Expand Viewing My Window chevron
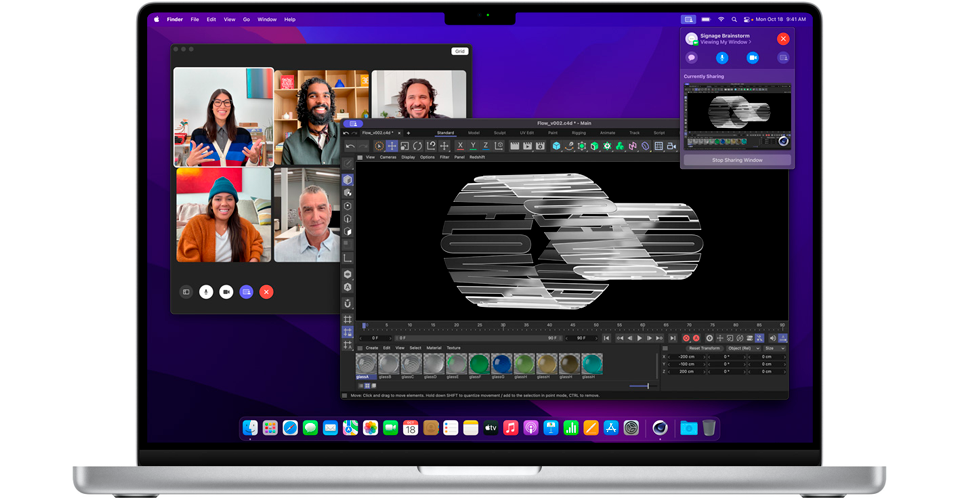Image resolution: width=960 pixels, height=500 pixels. (x=750, y=42)
